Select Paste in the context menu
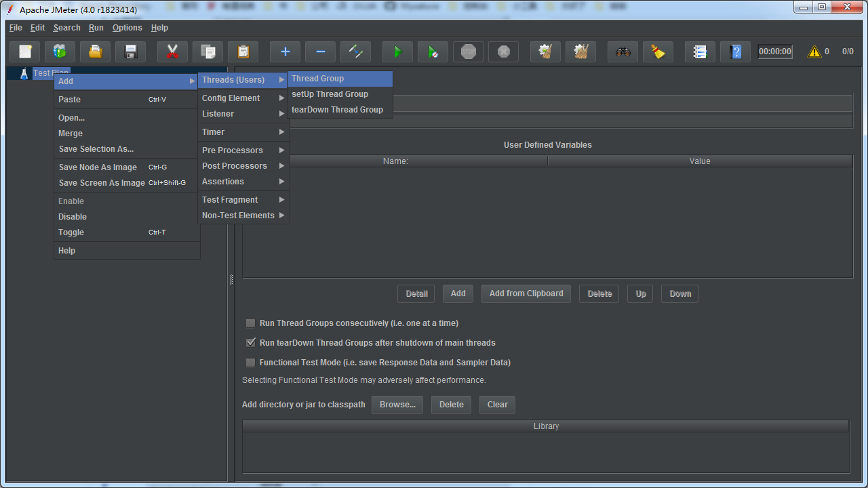This screenshot has height=488, width=868. pos(127,100)
